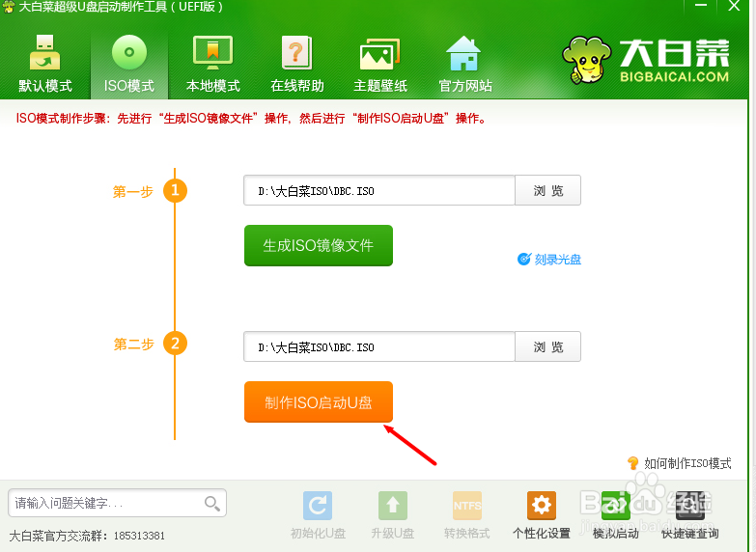The width and height of the screenshot is (756, 552).
Task: Switch to 默认模式 default mode
Action: (44, 64)
